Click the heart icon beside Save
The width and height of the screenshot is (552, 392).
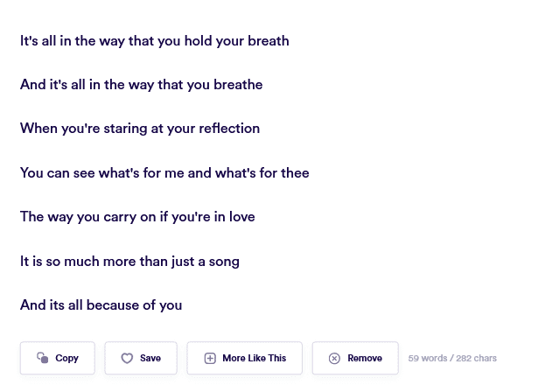tap(127, 358)
